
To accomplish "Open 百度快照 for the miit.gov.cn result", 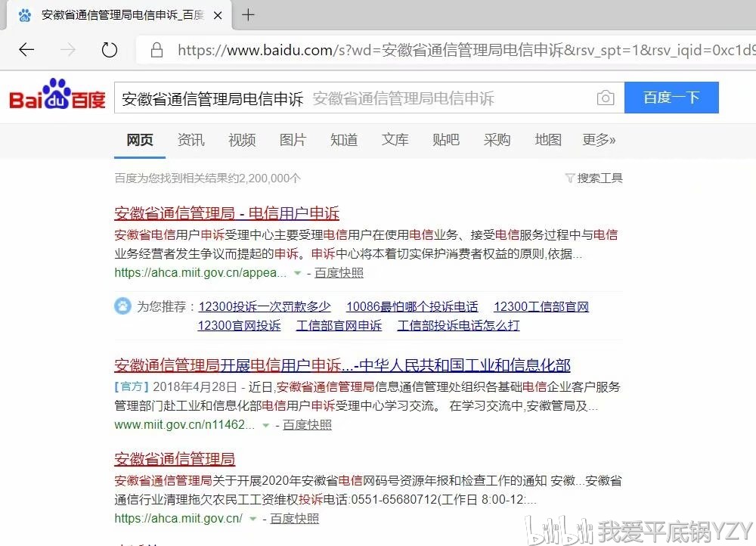I will click(x=307, y=425).
